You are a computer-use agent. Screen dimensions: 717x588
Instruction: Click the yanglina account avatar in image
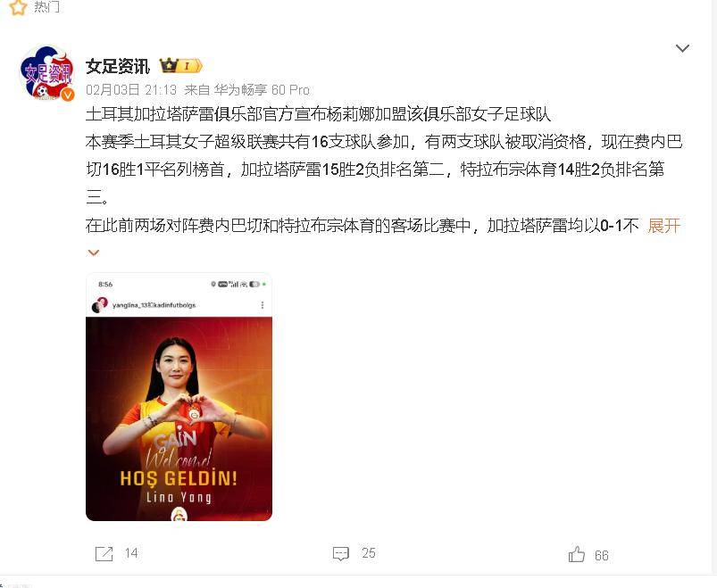click(x=99, y=305)
